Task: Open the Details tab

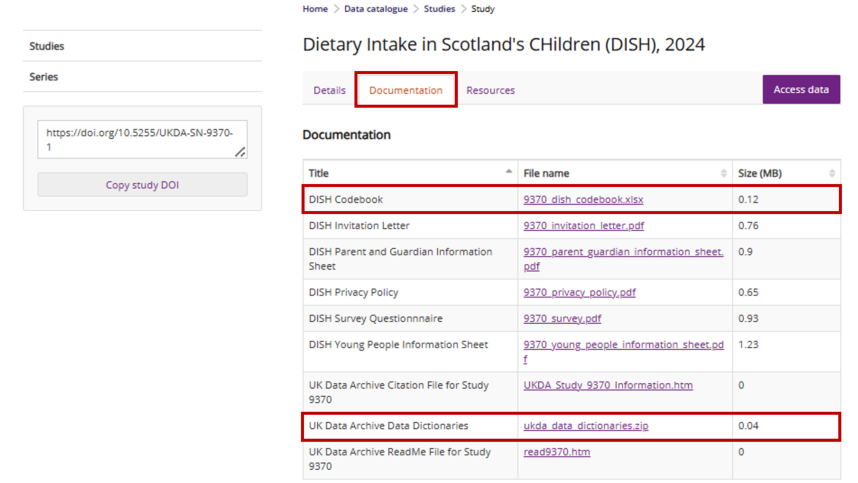Action: (329, 90)
